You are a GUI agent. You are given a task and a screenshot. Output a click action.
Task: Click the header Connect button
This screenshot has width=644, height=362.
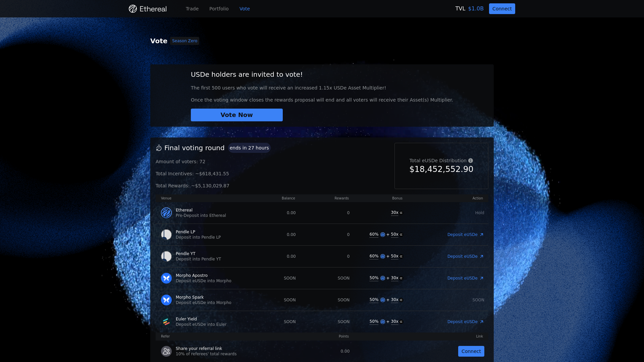[x=502, y=9]
